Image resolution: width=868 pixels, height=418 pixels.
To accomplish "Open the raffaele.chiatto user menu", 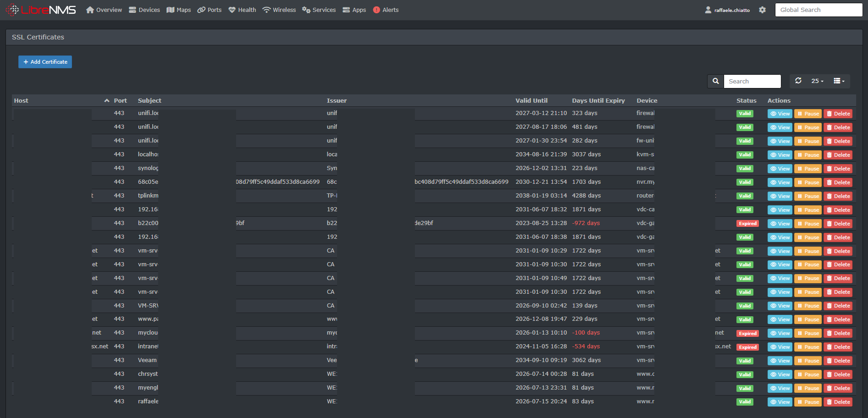I will point(727,10).
